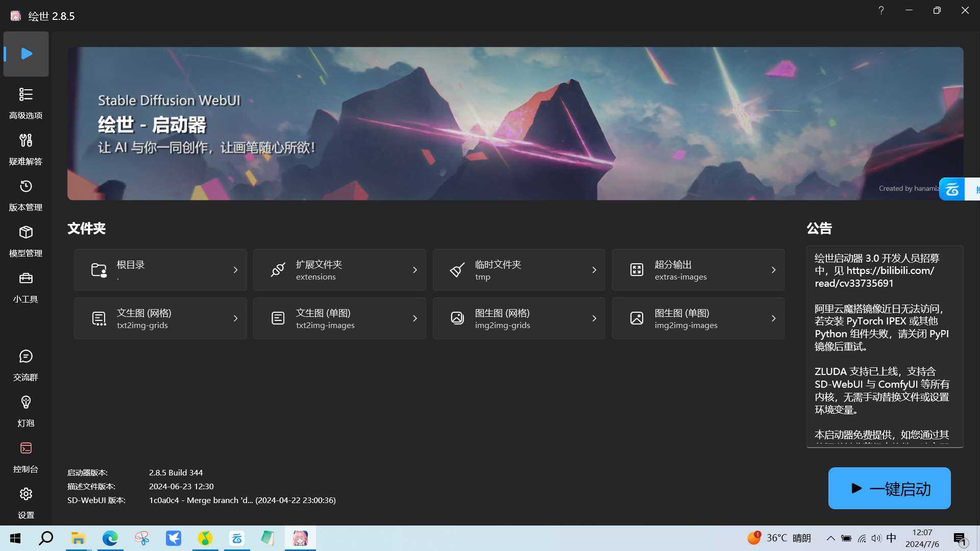Open the launch page play icon in sidebar
This screenshot has width=980, height=551.
pos(26,54)
